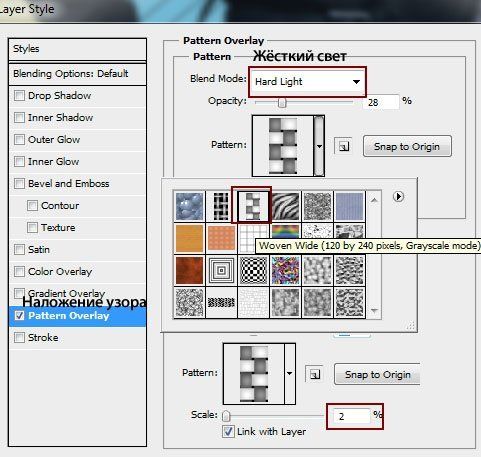Viewport: 481px width, 457px height.
Task: Enable the Inner Shadow checkbox
Action: [19, 118]
